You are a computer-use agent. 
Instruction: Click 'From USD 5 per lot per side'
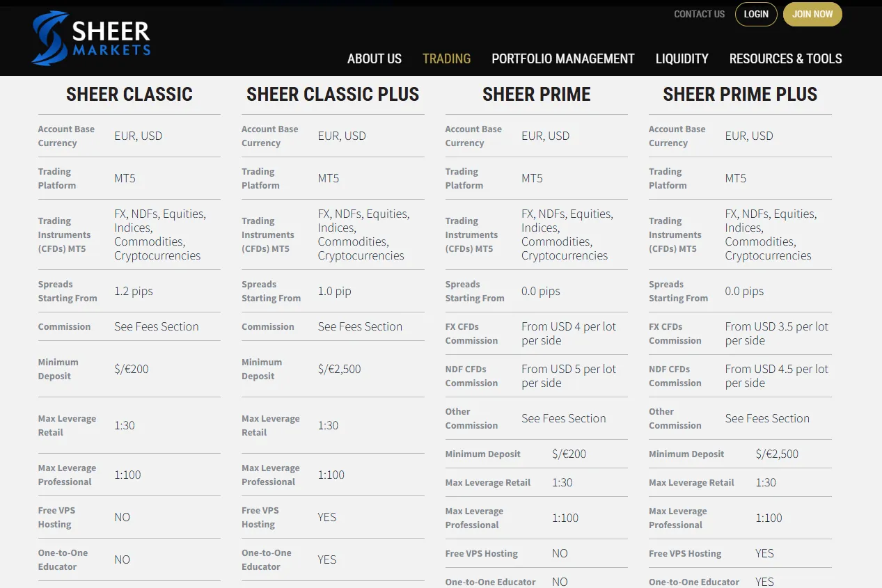pos(569,376)
